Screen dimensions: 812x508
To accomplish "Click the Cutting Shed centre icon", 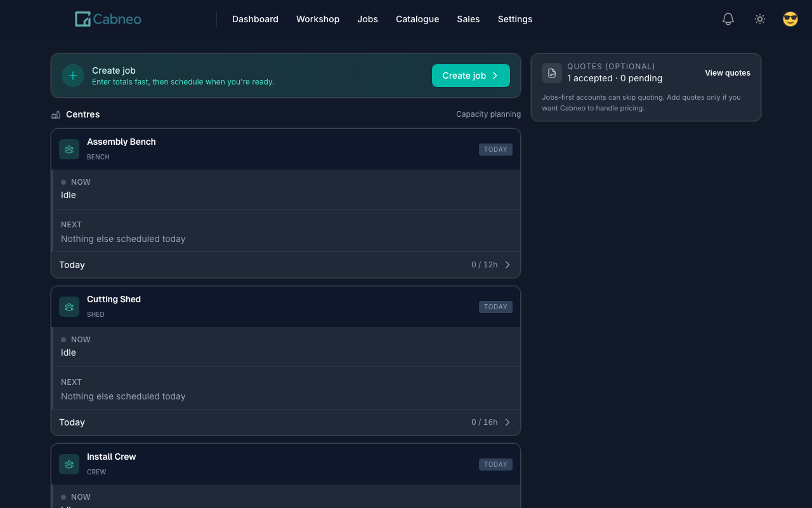I will point(69,306).
